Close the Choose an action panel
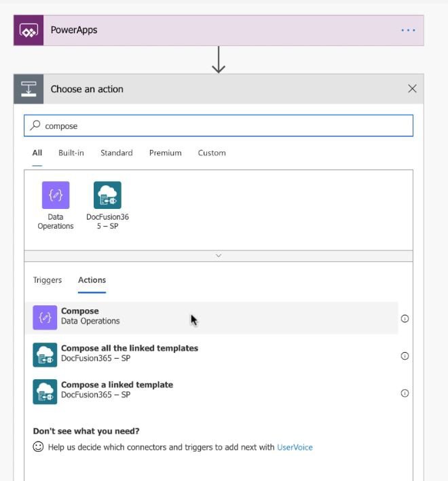Viewport: 448px width, 481px height. click(x=412, y=89)
